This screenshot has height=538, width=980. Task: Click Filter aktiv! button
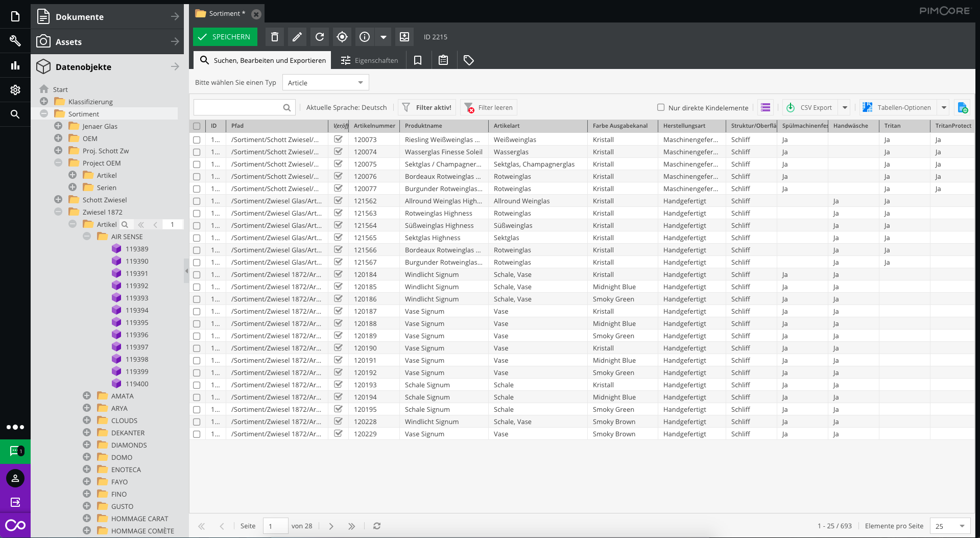point(427,107)
